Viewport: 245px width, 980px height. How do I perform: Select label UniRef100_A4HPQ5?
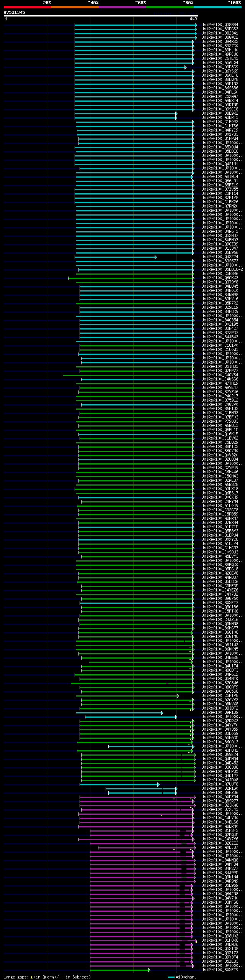(x=220, y=772)
